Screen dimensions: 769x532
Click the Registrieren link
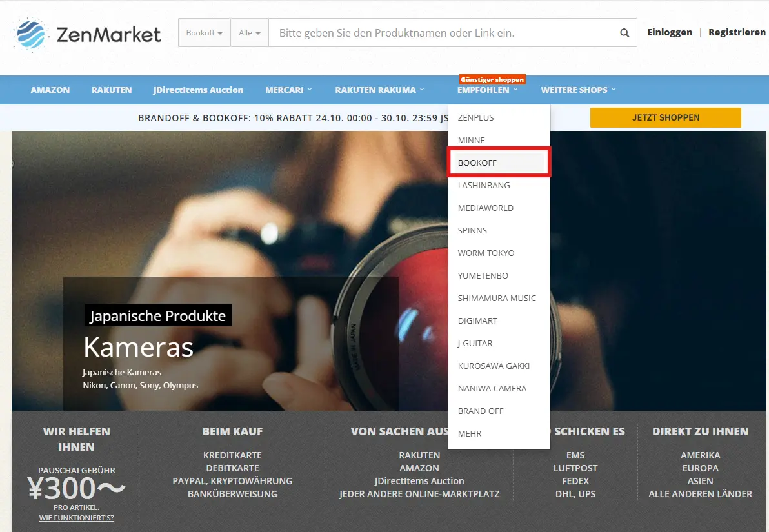(737, 32)
